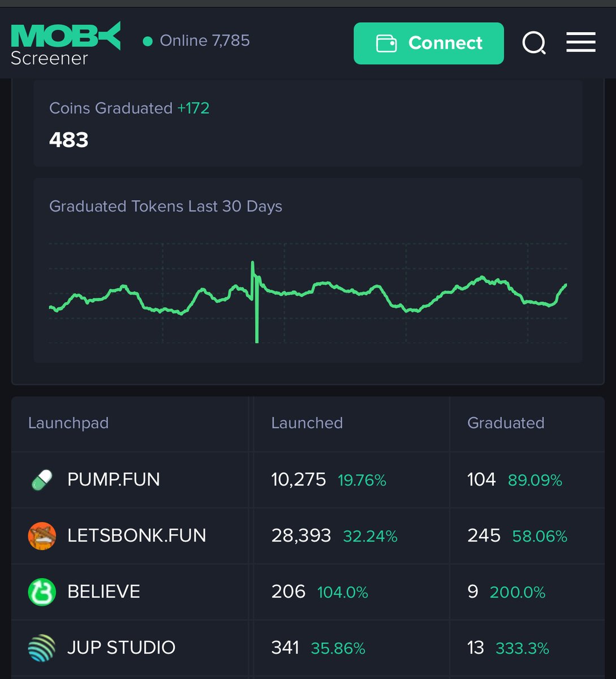Sort by the Launched column header
Screen dimensions: 616x679
[x=307, y=423]
